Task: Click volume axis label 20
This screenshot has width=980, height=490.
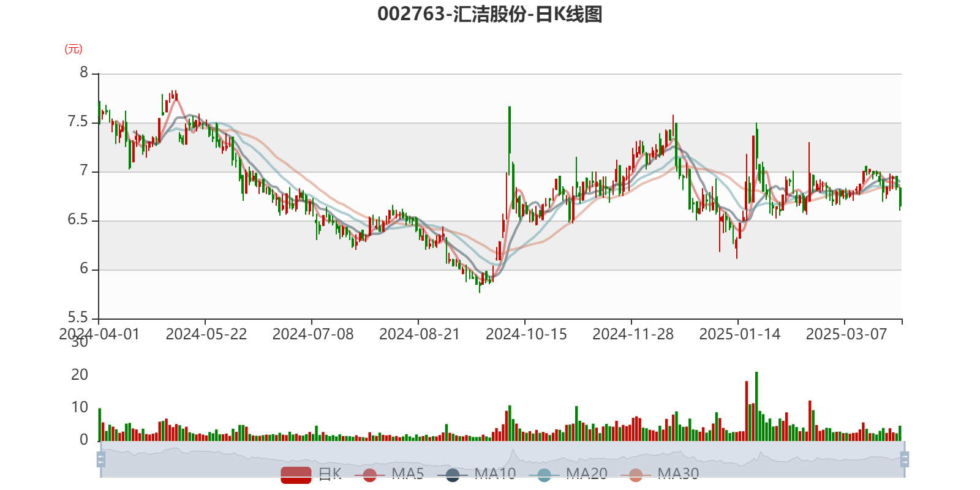Action: click(x=80, y=375)
